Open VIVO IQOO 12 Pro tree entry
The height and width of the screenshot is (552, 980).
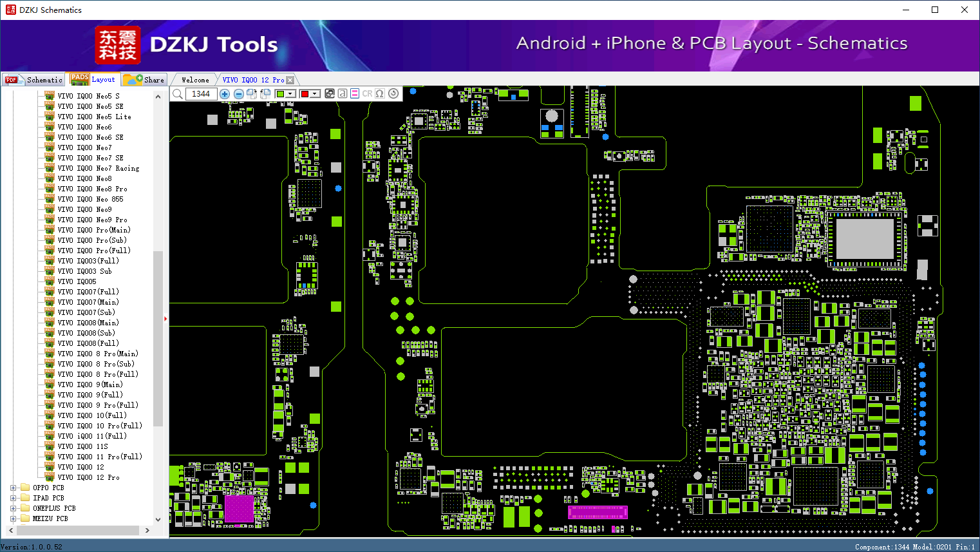88,477
